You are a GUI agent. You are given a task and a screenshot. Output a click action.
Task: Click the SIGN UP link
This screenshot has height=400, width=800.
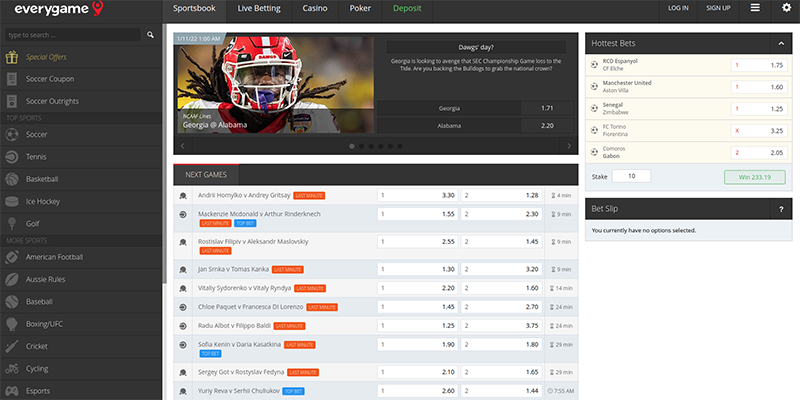pos(718,8)
